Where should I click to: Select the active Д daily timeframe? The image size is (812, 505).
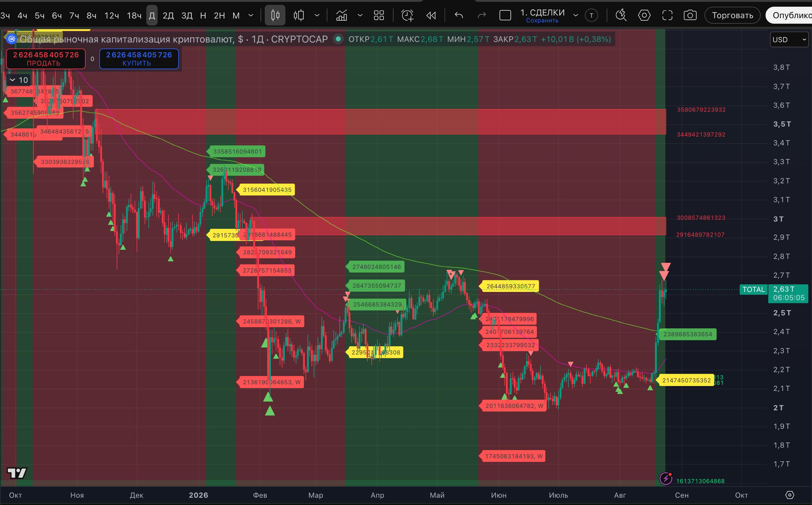point(152,15)
